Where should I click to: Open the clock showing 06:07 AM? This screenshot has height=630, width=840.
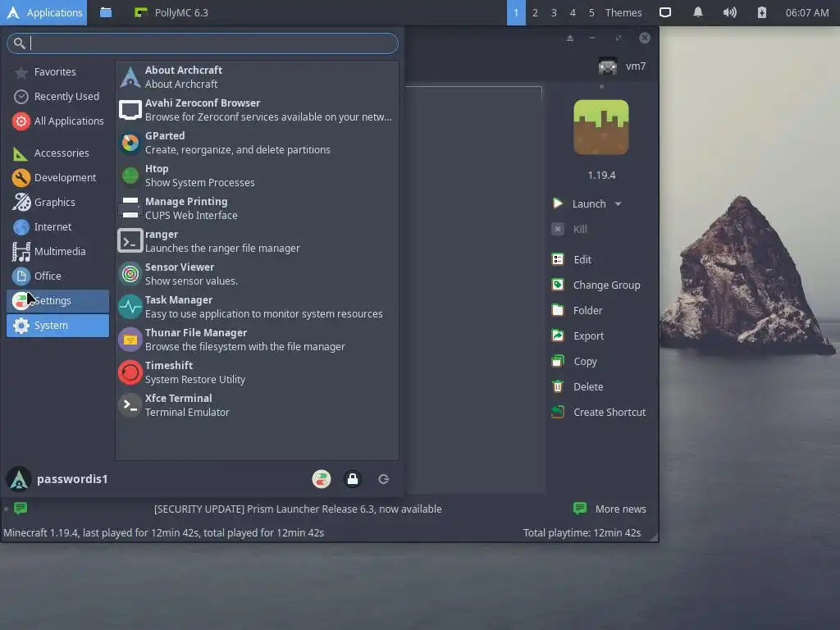(807, 12)
